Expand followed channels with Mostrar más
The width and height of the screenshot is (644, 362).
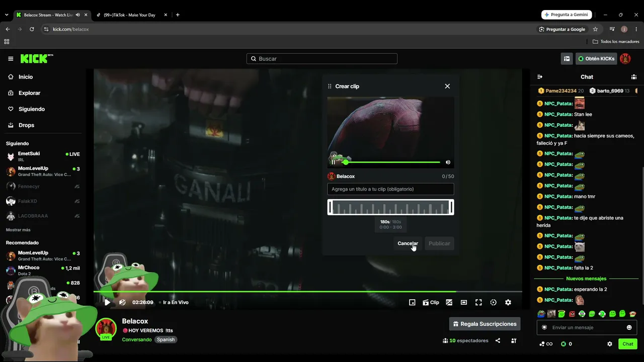pyautogui.click(x=18, y=230)
